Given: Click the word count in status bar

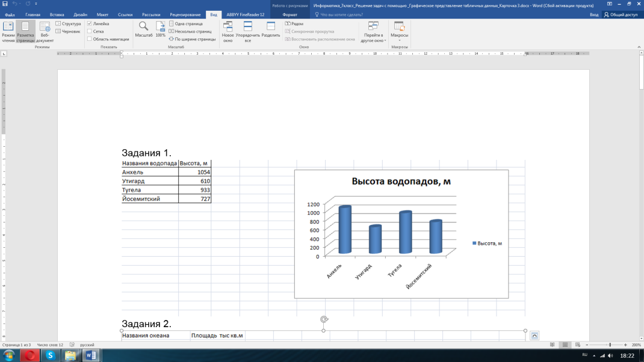Looking at the screenshot, I should point(50,345).
